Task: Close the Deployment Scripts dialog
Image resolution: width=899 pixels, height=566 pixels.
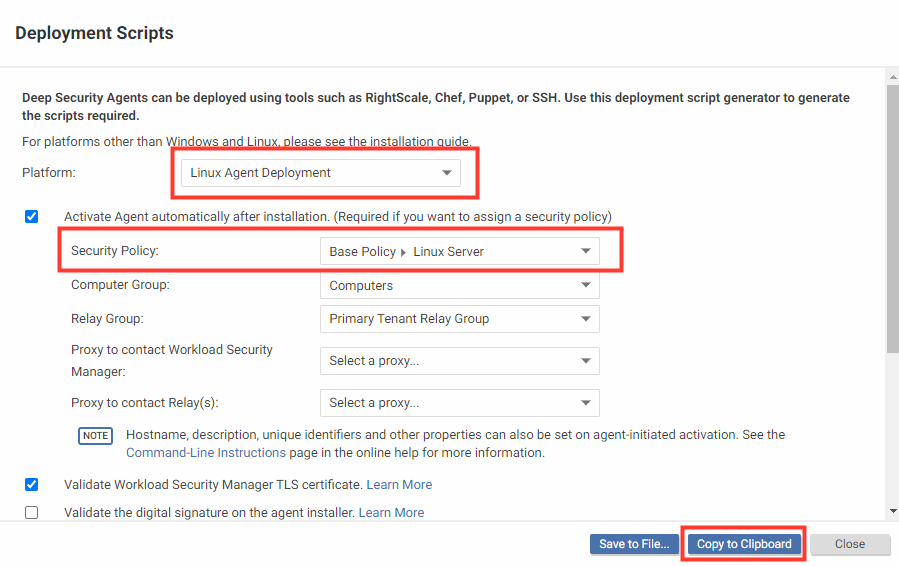Action: [850, 544]
